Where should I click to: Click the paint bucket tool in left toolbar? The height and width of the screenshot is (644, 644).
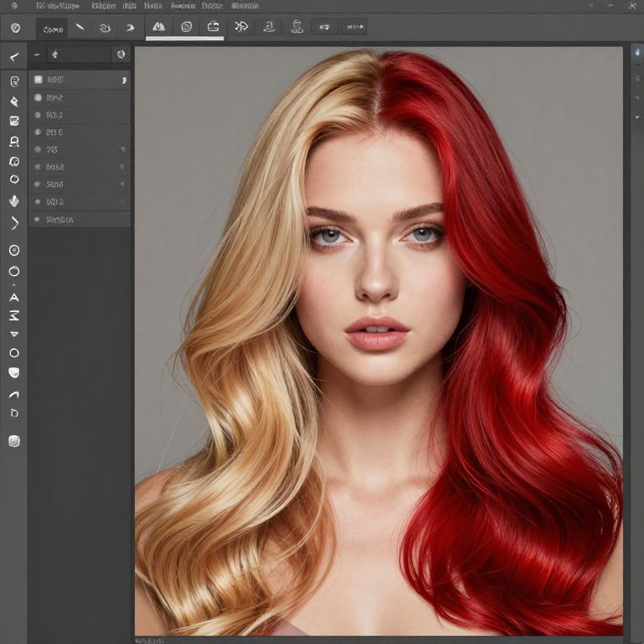point(14,200)
